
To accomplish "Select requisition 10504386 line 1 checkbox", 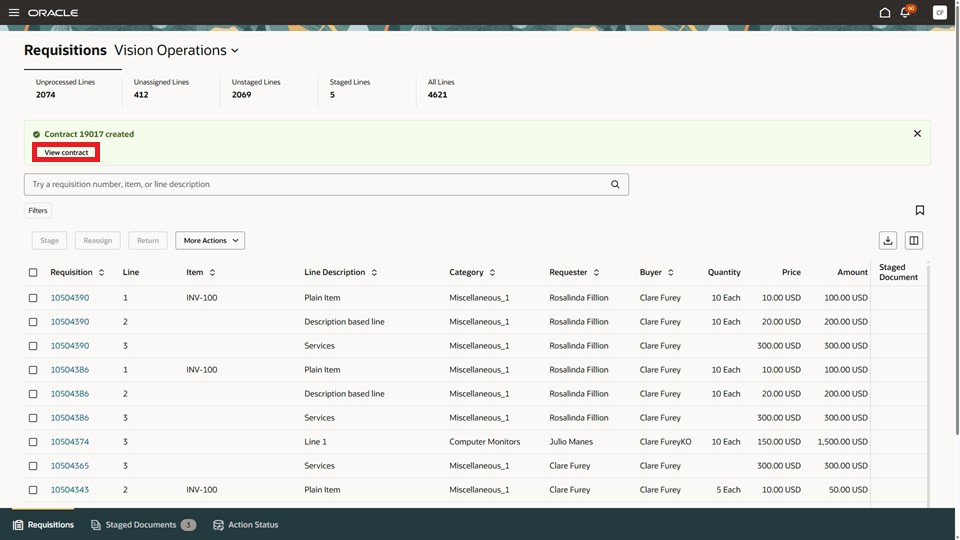I will click(33, 370).
